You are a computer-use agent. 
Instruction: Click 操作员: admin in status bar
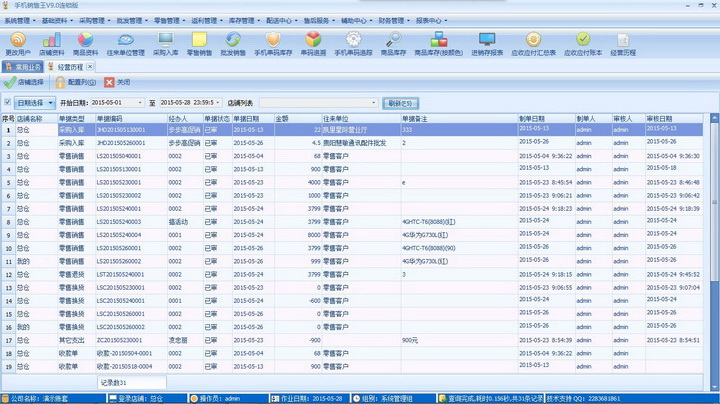pyautogui.click(x=228, y=398)
